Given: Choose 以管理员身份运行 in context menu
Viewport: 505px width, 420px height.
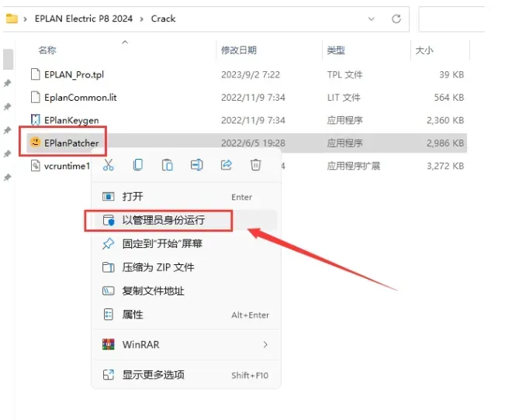Looking at the screenshot, I should (x=186, y=220).
